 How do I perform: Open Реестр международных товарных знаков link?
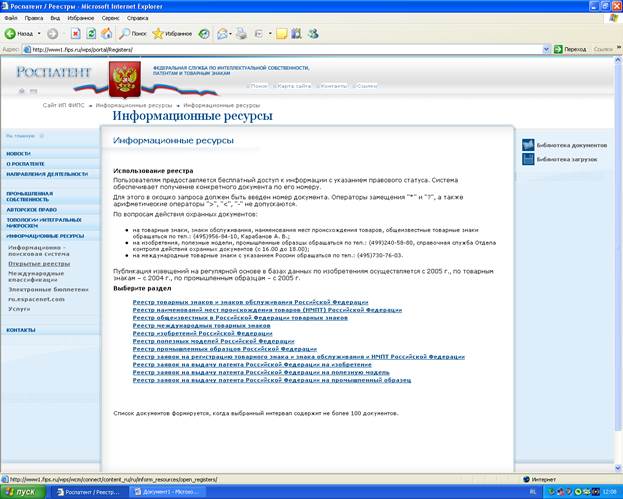pos(201,325)
